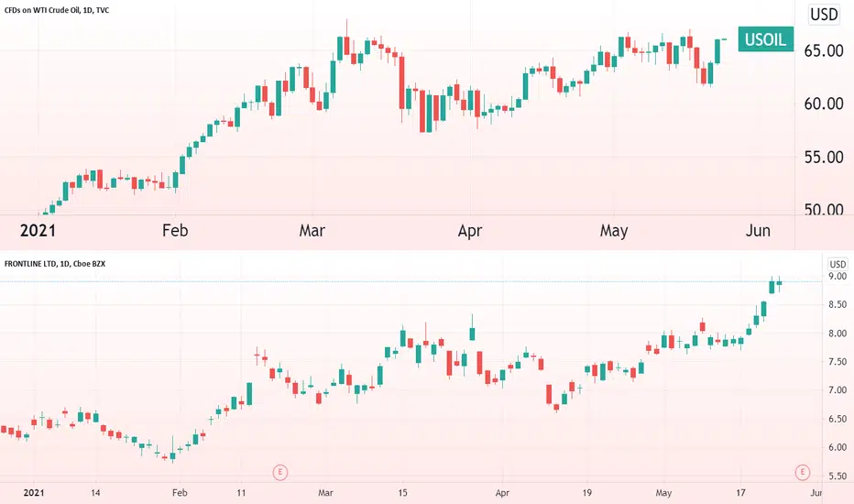Click the Apr label on oil time axis
Image resolution: width=854 pixels, height=504 pixels.
[x=470, y=231]
